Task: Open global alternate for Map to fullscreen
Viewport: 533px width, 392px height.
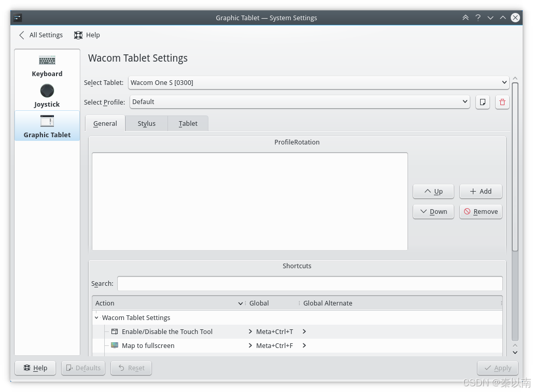Action: pyautogui.click(x=304, y=345)
